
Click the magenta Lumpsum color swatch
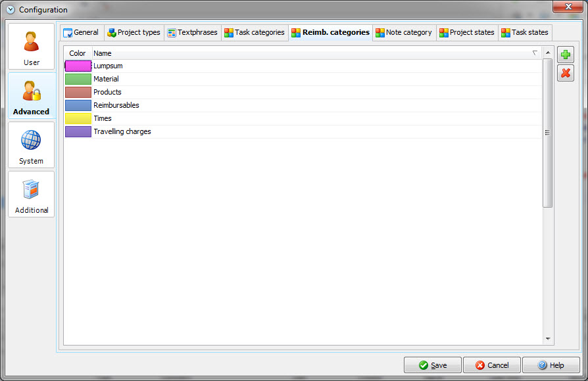78,66
